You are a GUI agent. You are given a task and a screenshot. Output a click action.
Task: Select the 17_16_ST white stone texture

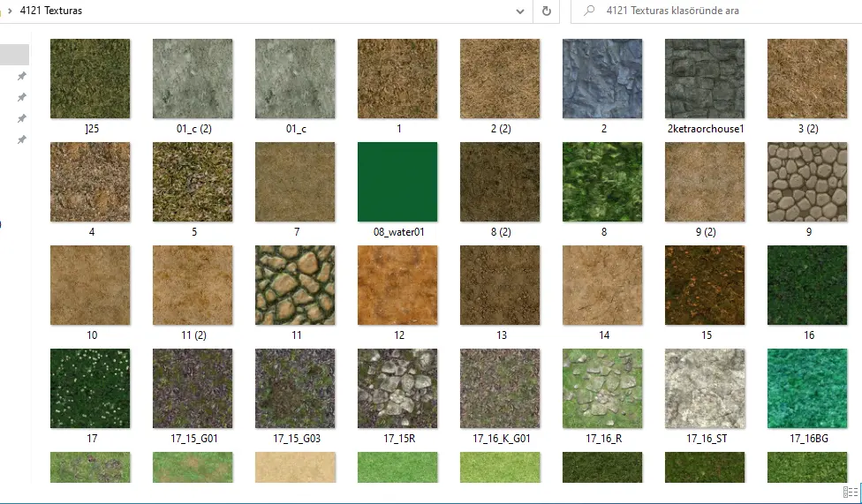705,388
